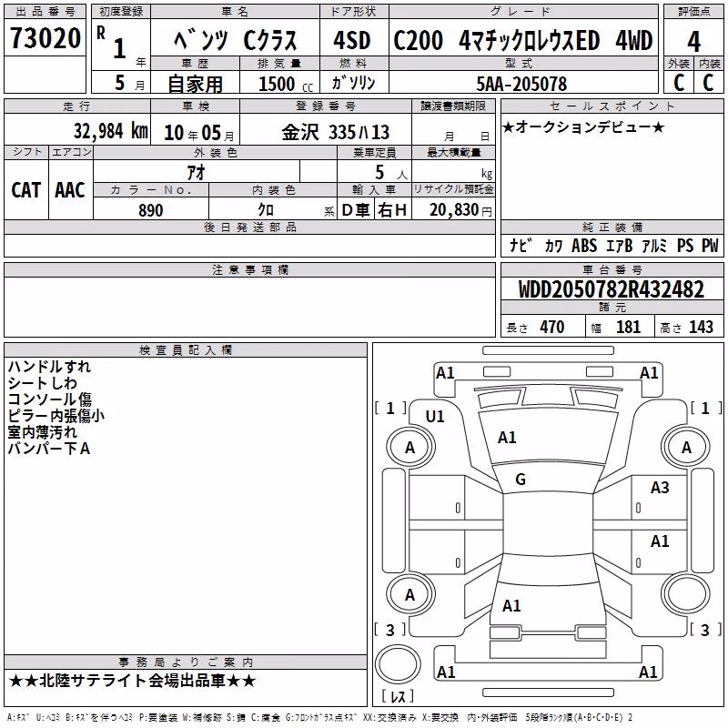Click the height value 143
This screenshot has height=728, width=728.
pyautogui.click(x=701, y=327)
